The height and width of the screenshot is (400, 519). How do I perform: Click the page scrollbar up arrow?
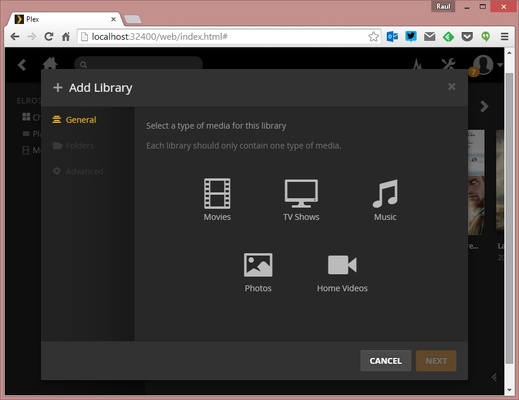509,52
